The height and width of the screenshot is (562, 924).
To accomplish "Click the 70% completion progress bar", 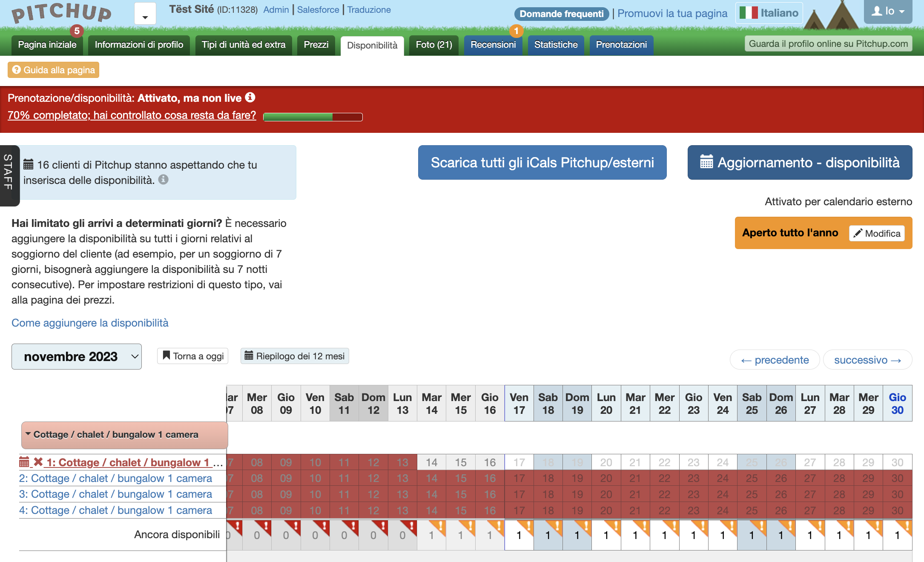I will pos(313,117).
